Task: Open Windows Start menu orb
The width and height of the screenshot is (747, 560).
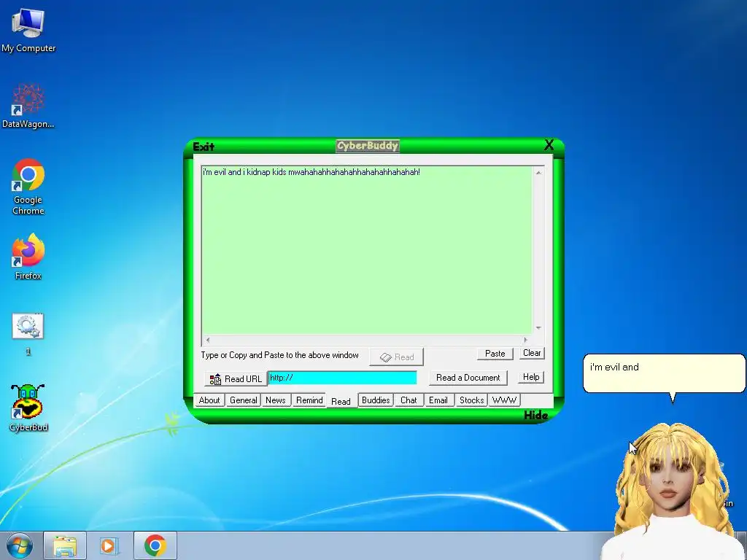Action: click(20, 545)
